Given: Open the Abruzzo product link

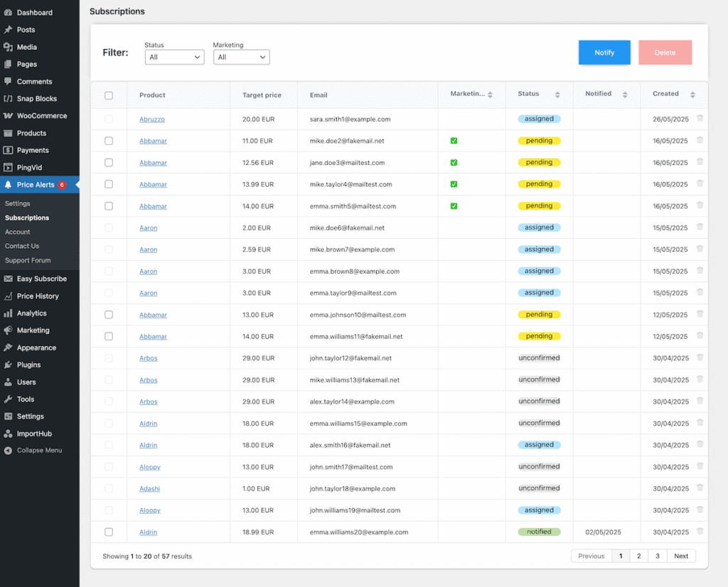Looking at the screenshot, I should [x=152, y=119].
